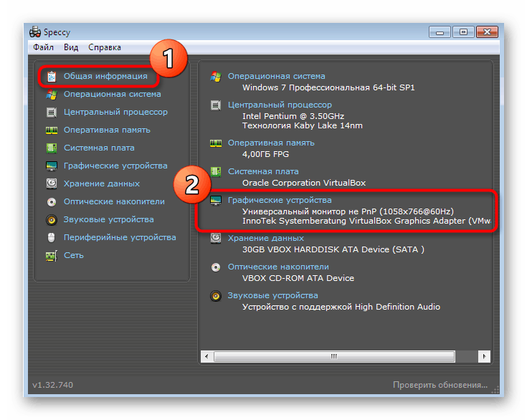527x420 pixels.
Task: Select Сеть in sidebar
Action: click(74, 255)
